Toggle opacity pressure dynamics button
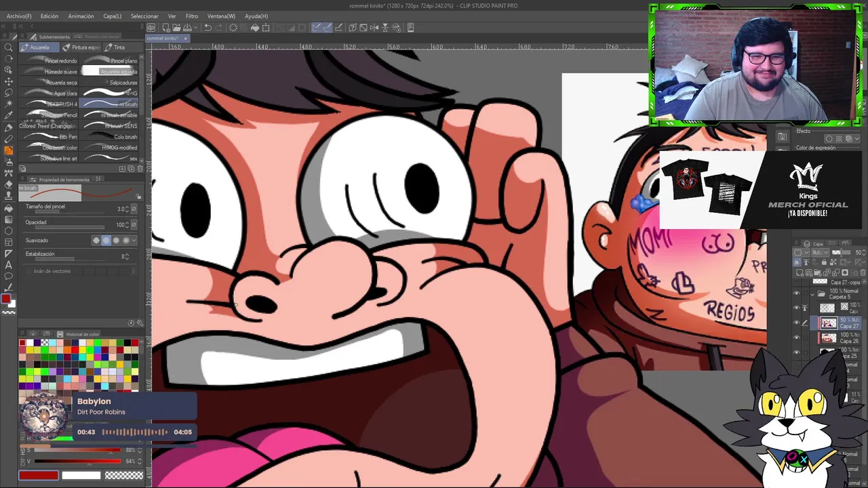868x488 pixels. point(134,224)
